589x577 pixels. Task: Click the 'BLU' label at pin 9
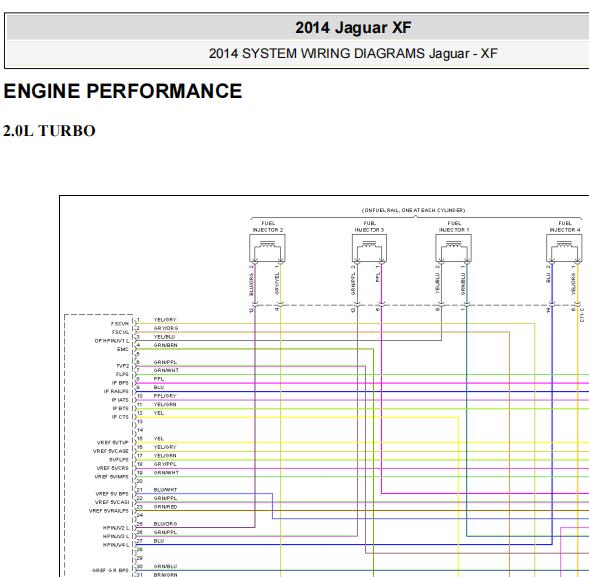pos(159,387)
